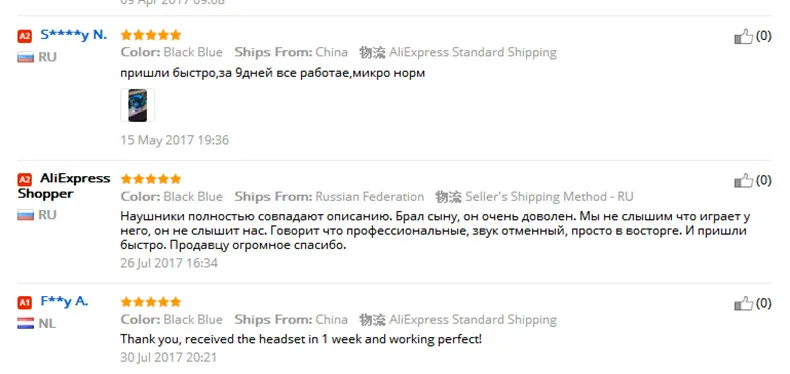Click thumbs-up icon on F**y A. review
Image resolution: width=790 pixels, height=374 pixels.
(x=743, y=303)
